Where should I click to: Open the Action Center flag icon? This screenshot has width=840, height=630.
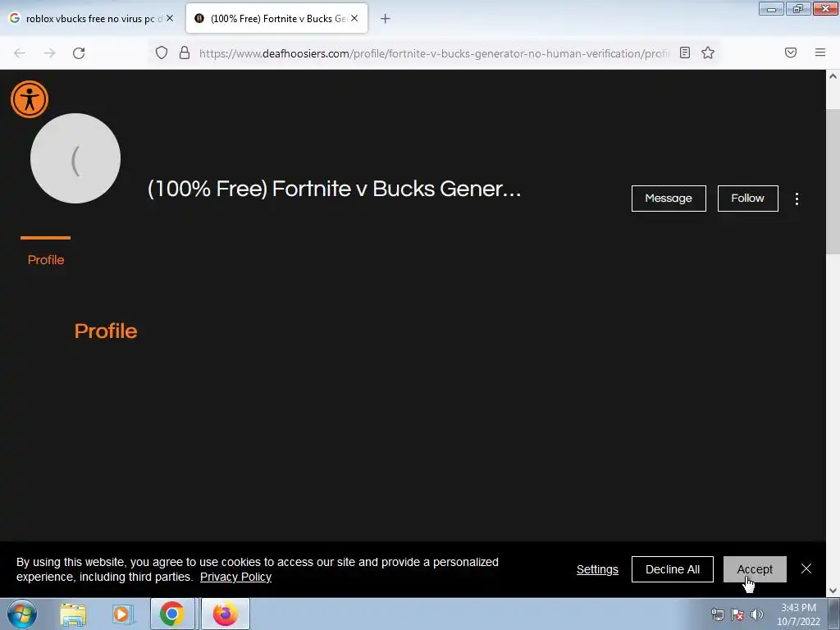(737, 614)
